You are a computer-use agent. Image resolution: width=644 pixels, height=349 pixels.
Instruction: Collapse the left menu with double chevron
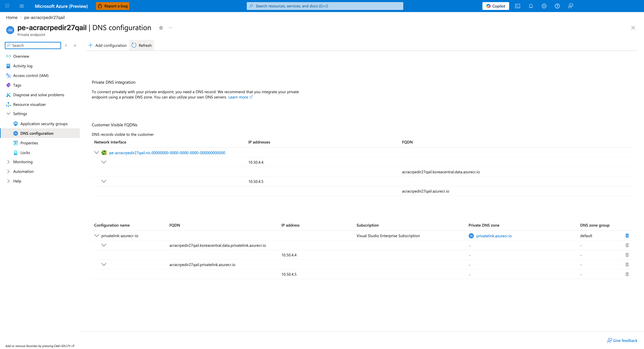click(75, 45)
